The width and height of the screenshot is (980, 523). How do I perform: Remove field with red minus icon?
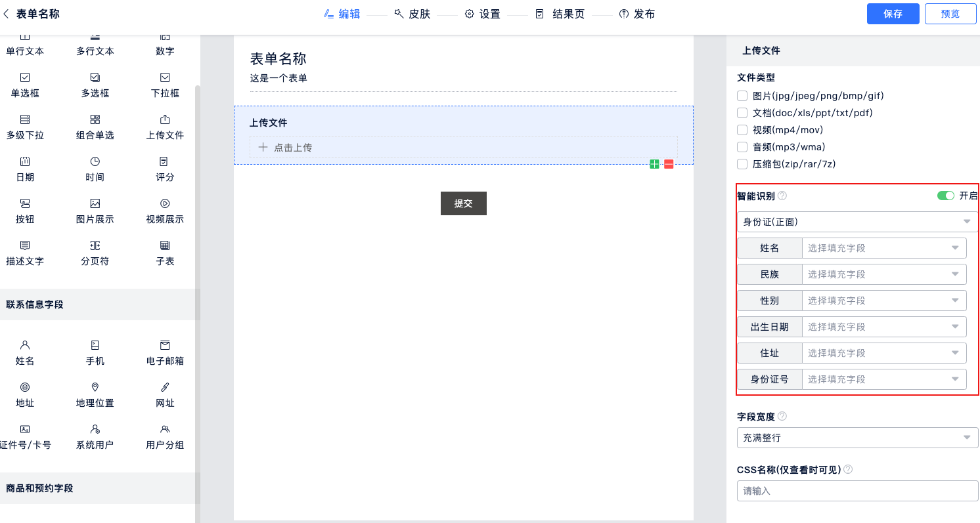pyautogui.click(x=669, y=164)
